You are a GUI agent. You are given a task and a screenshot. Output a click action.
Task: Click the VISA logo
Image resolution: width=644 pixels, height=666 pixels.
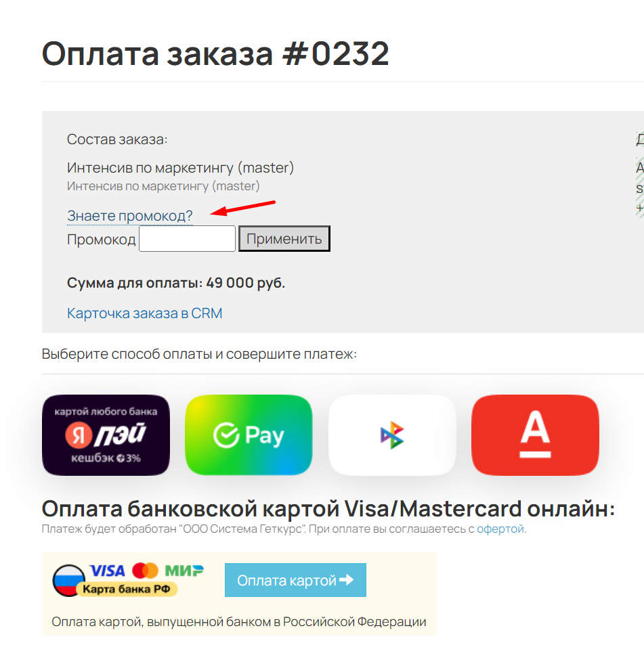[107, 571]
